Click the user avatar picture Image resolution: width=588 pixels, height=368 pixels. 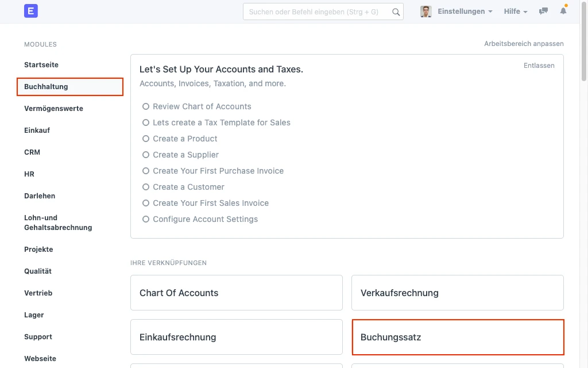(x=426, y=11)
